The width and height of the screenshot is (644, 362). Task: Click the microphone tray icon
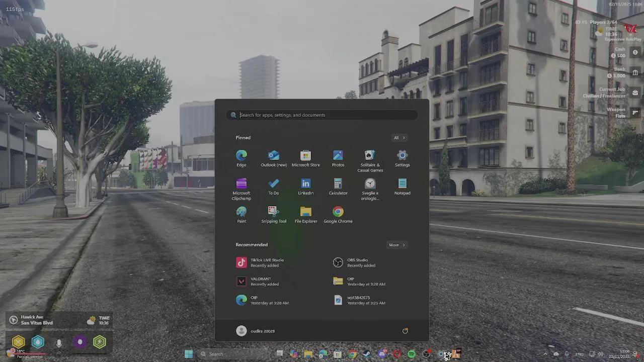[567, 354]
